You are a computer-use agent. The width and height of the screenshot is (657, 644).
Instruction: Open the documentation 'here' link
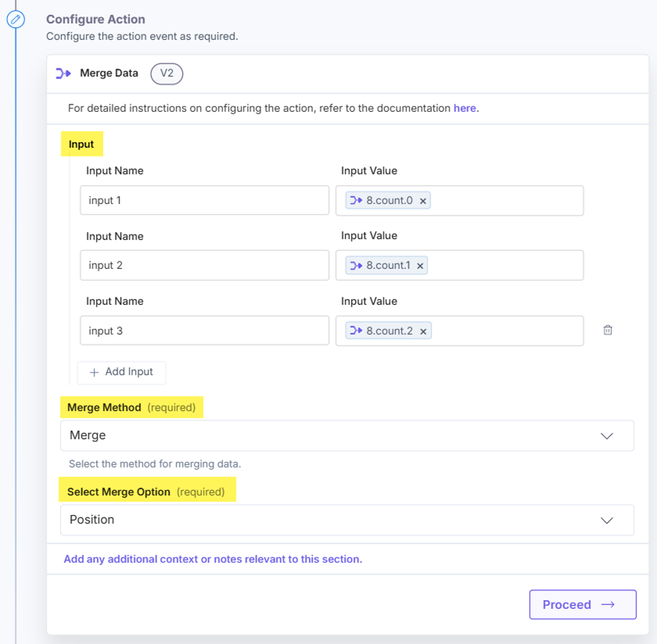pyautogui.click(x=464, y=108)
